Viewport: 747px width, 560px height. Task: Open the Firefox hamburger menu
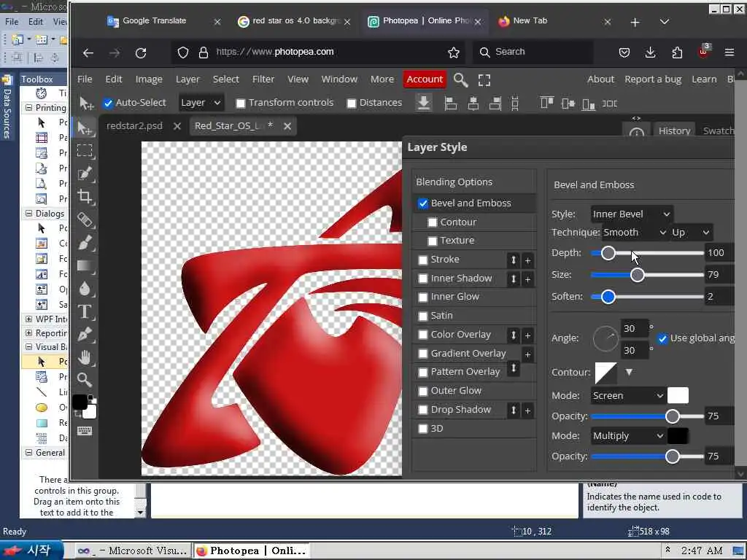point(729,52)
